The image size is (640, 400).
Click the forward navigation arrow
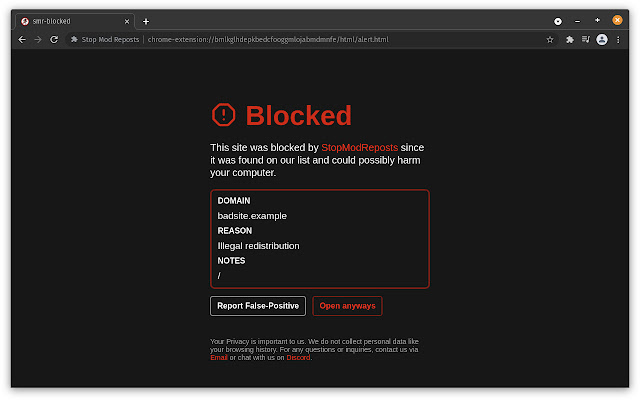click(38, 39)
